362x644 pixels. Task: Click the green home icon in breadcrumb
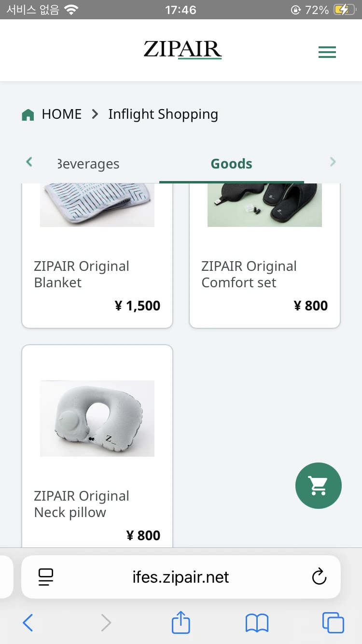click(28, 114)
